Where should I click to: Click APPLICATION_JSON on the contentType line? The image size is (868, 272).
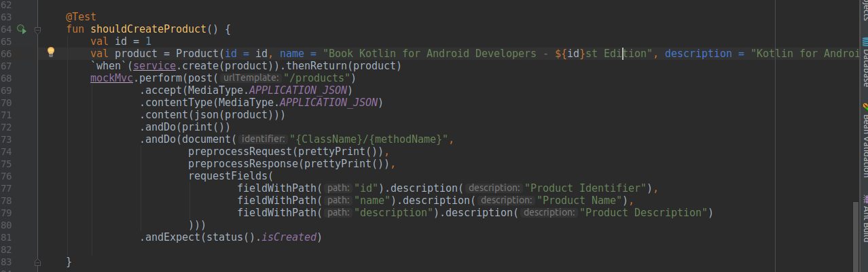(x=329, y=103)
